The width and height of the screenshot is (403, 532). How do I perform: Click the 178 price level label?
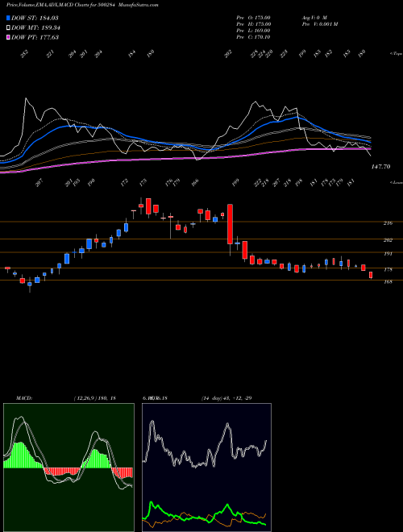388,270
